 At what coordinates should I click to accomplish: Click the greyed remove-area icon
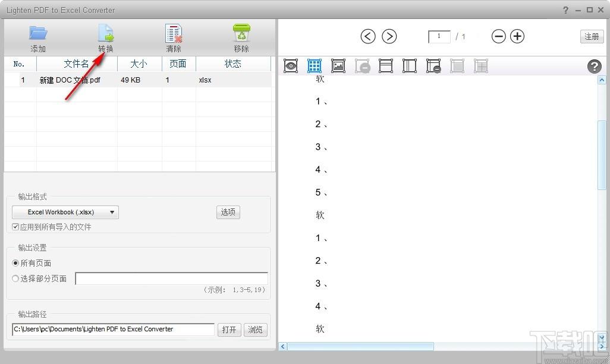coord(362,66)
